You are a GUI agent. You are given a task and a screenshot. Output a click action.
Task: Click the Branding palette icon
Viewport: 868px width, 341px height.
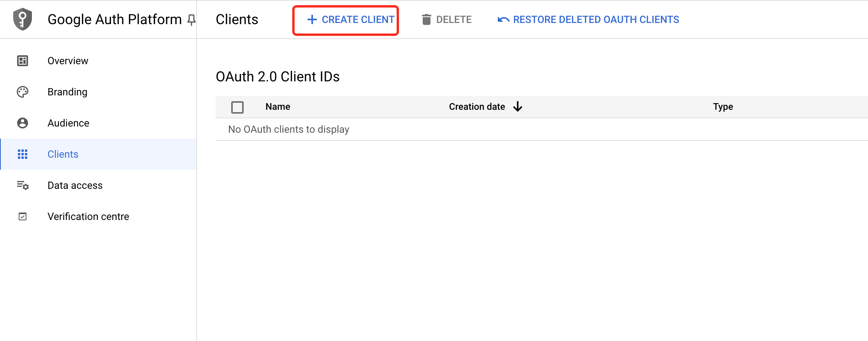click(x=23, y=92)
